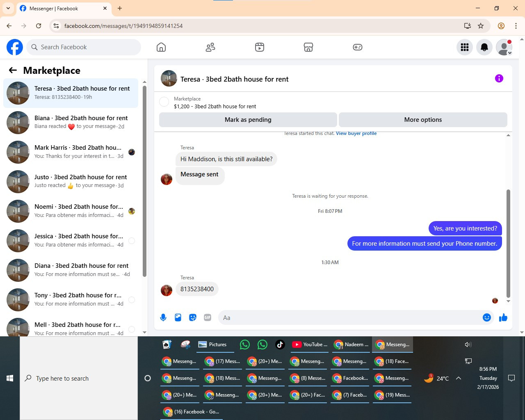525x420 pixels.
Task: Open the Friends icon in the top bar
Action: [210, 47]
